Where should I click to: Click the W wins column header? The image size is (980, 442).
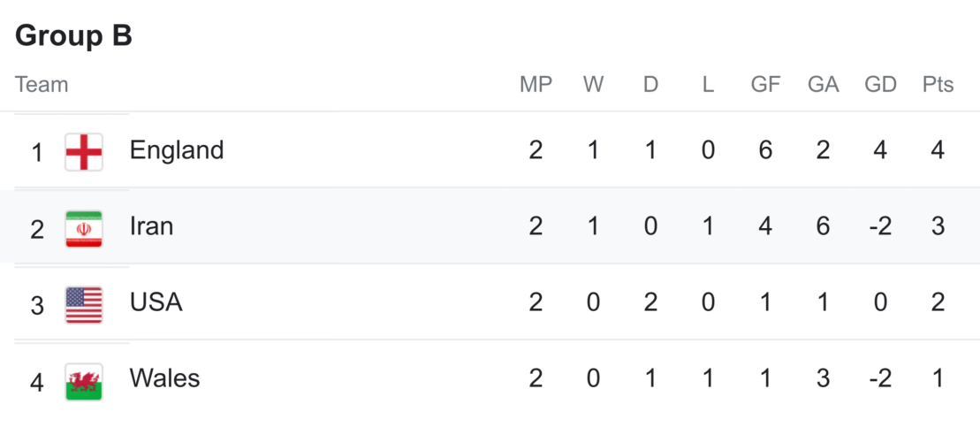point(593,85)
